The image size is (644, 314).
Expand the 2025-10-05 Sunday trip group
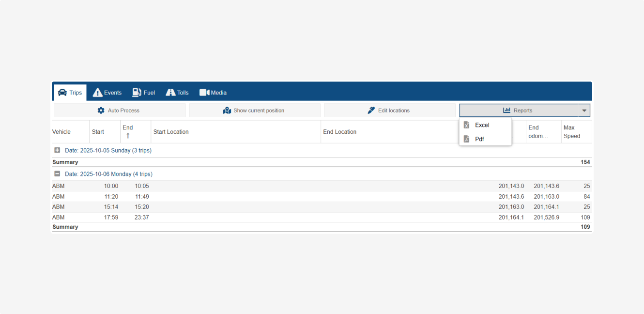[57, 150]
